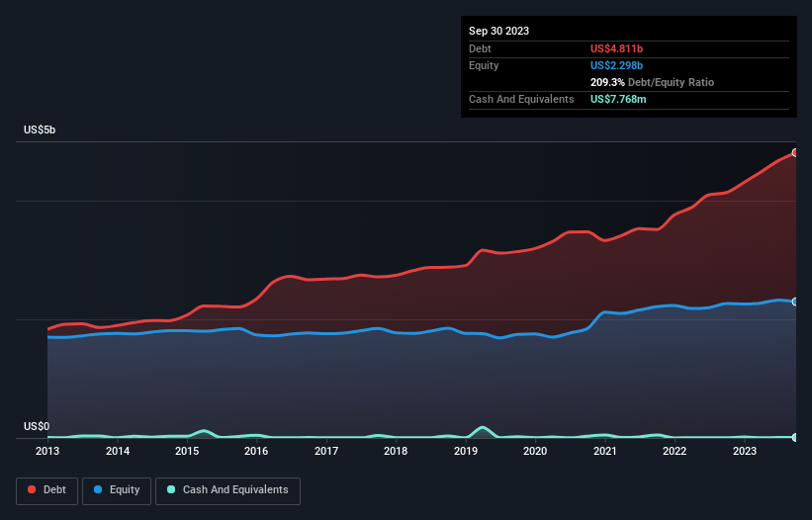Select the 2015 x-axis label
Screen dimensions: 812x520
[187, 451]
